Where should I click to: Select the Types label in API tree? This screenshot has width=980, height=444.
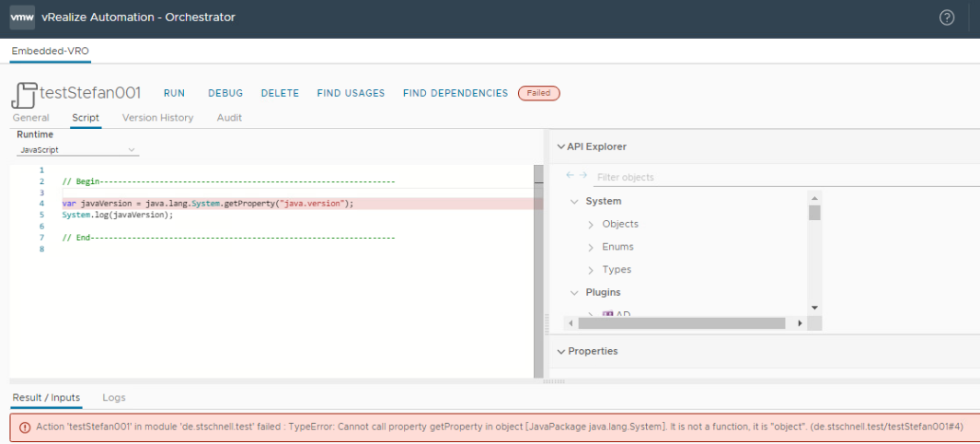click(x=617, y=270)
